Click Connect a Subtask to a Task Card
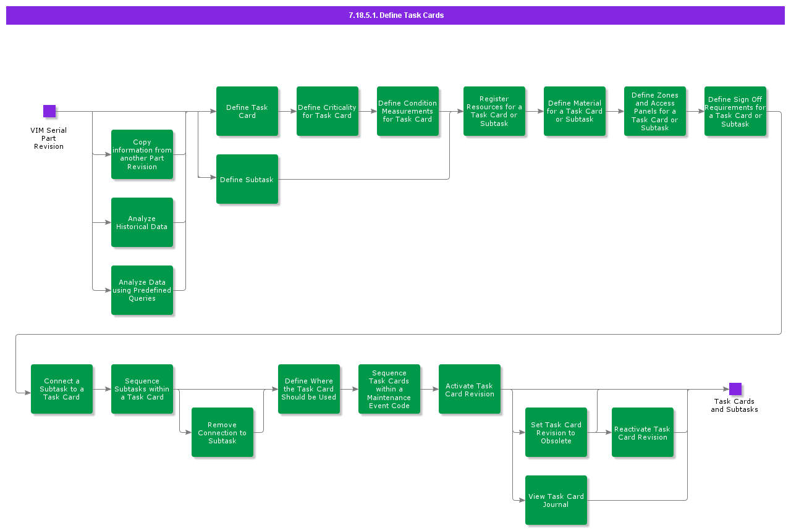 click(62, 389)
